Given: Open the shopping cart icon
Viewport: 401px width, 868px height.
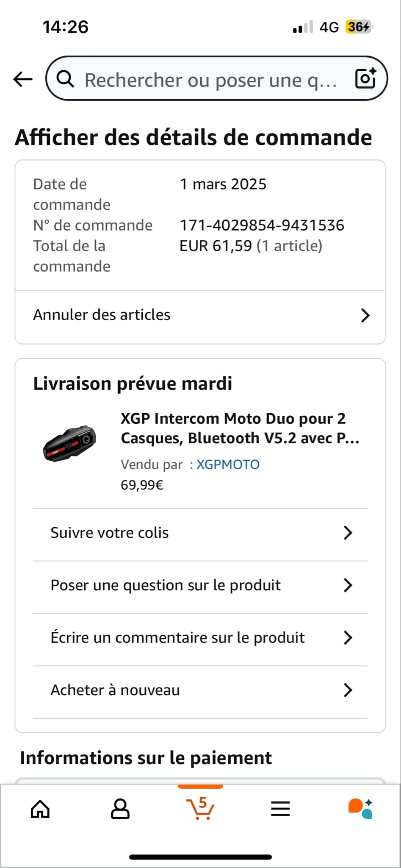Looking at the screenshot, I should [x=200, y=808].
